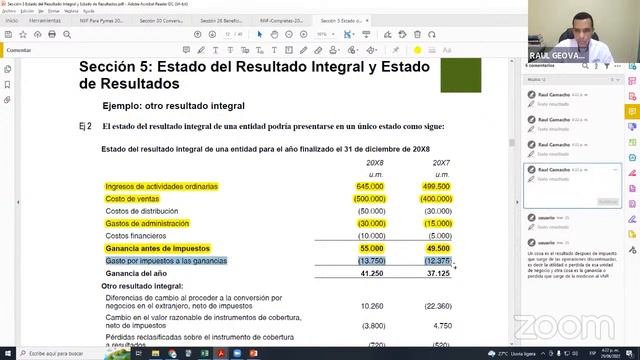This screenshot has width=640, height=360.
Task: Activate the hand pan tool
Action: 274,35
